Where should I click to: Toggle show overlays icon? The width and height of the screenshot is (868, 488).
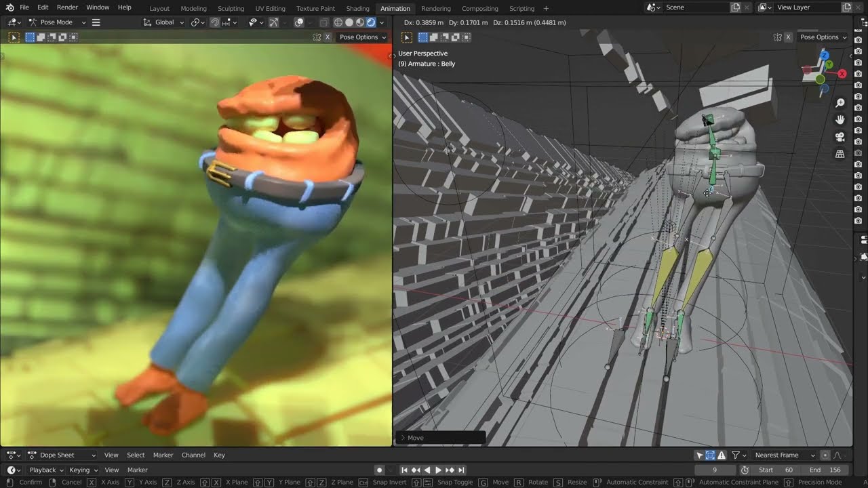click(299, 22)
